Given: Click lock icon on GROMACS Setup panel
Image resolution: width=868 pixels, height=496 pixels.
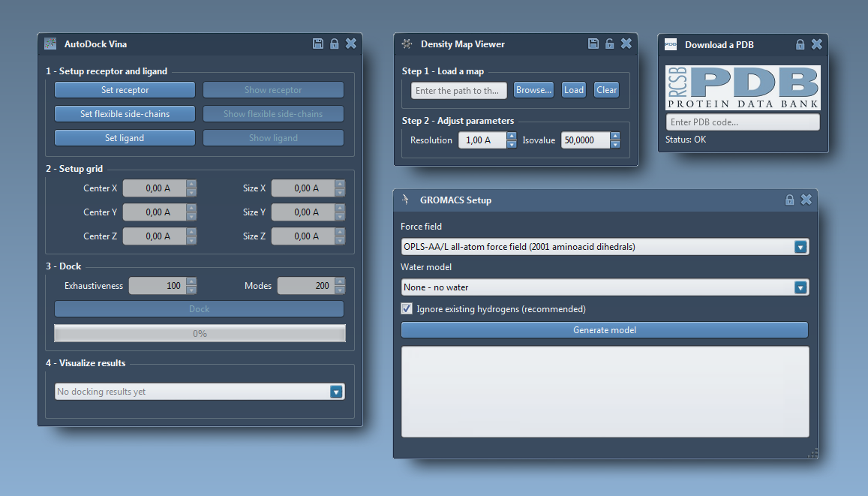Looking at the screenshot, I should click(x=789, y=200).
